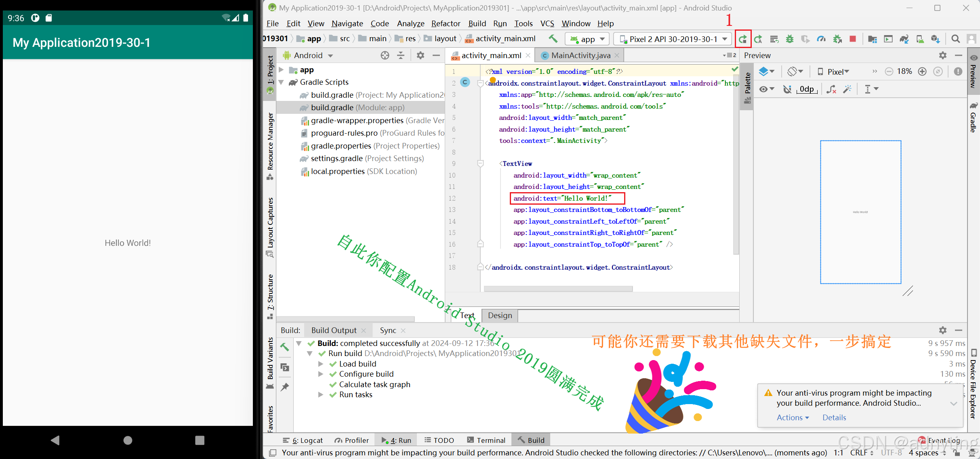
Task: Click the red Stop button in toolbar
Action: [853, 39]
